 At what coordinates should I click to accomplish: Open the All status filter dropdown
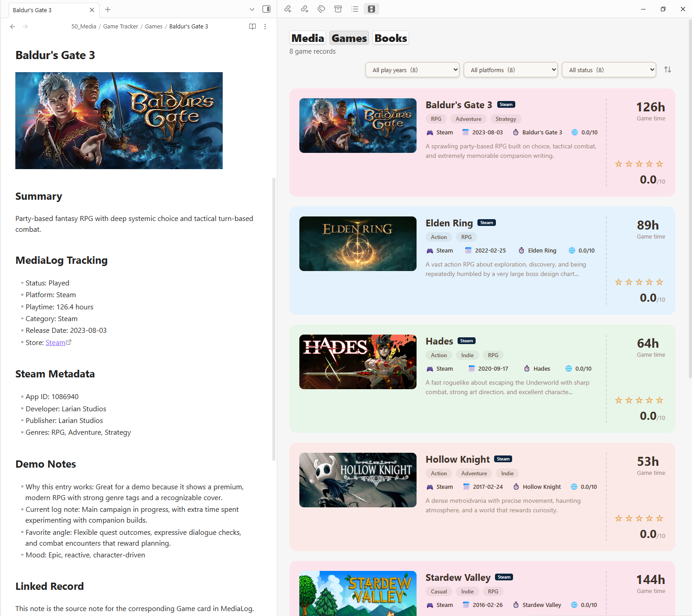point(609,70)
